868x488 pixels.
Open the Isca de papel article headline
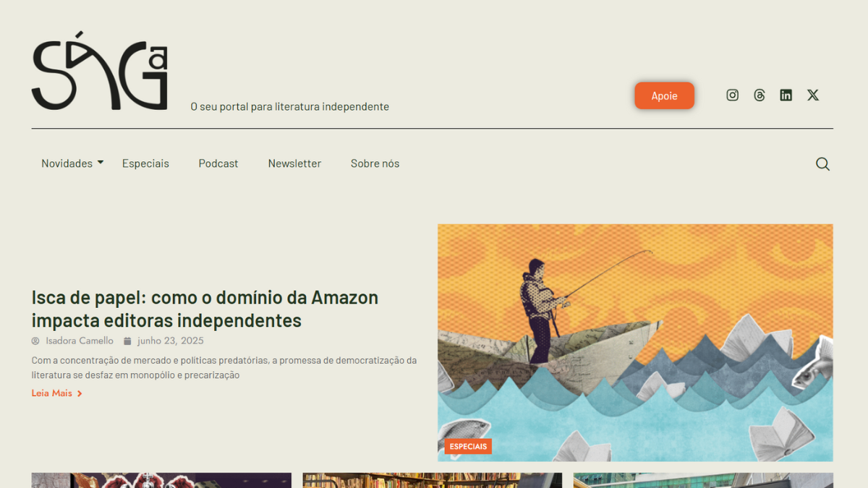205,309
